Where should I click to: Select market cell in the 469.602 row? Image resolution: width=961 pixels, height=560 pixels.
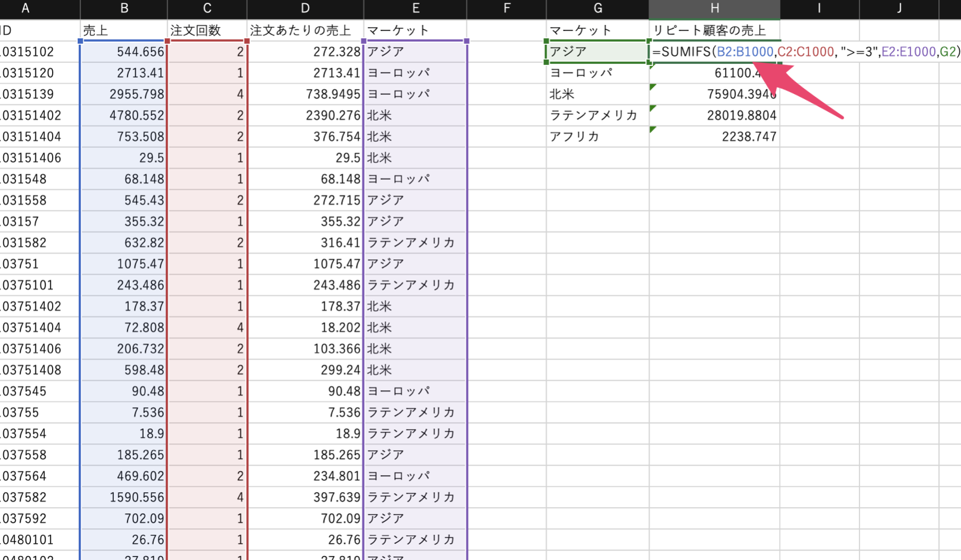point(415,476)
